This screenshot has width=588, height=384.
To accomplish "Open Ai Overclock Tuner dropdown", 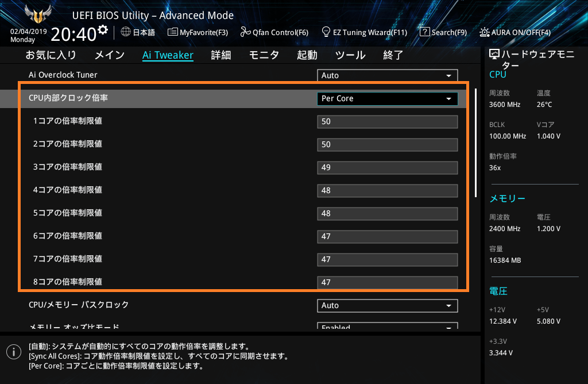I will [x=388, y=75].
